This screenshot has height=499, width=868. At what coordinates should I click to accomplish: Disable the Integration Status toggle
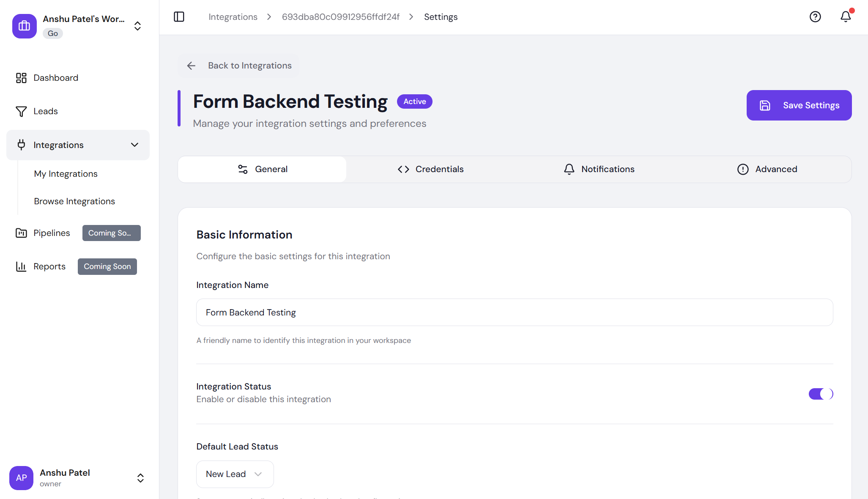[x=821, y=394]
